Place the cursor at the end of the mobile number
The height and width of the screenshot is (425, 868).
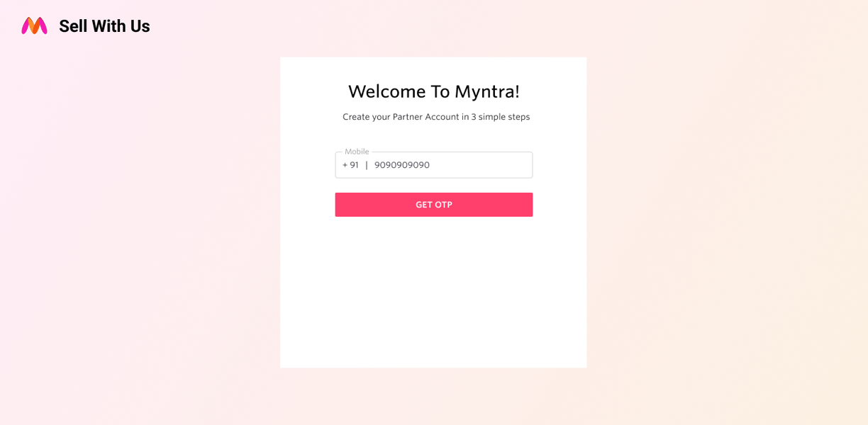point(431,165)
